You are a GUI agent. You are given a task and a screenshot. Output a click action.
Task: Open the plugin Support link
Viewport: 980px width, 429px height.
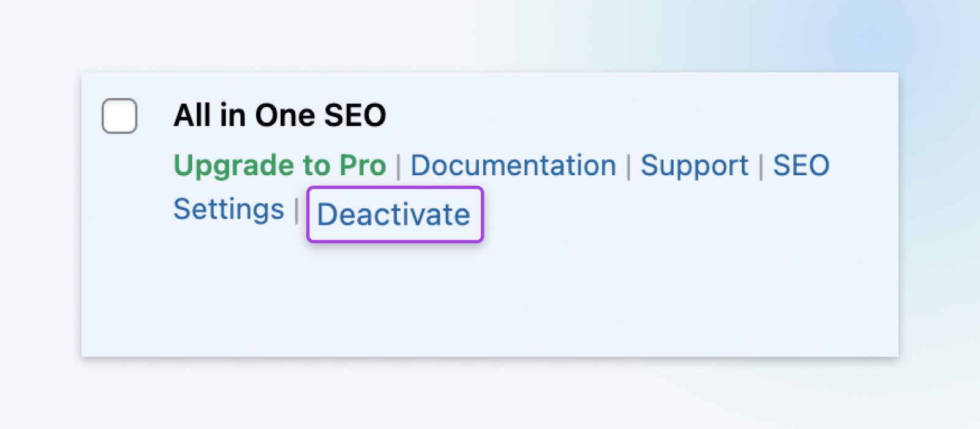coord(695,165)
